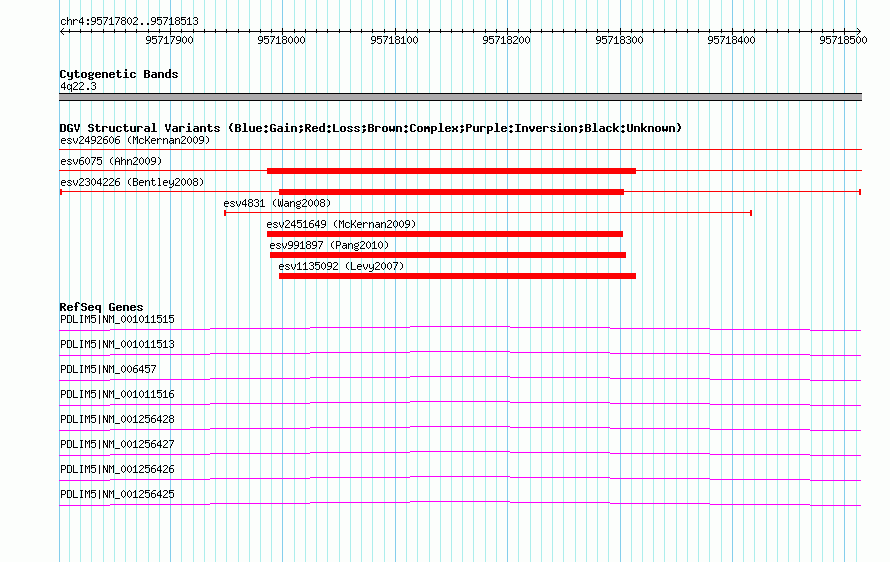Select transcript PDLIM5|NM_001256426
The image size is (890, 562).
[117, 469]
